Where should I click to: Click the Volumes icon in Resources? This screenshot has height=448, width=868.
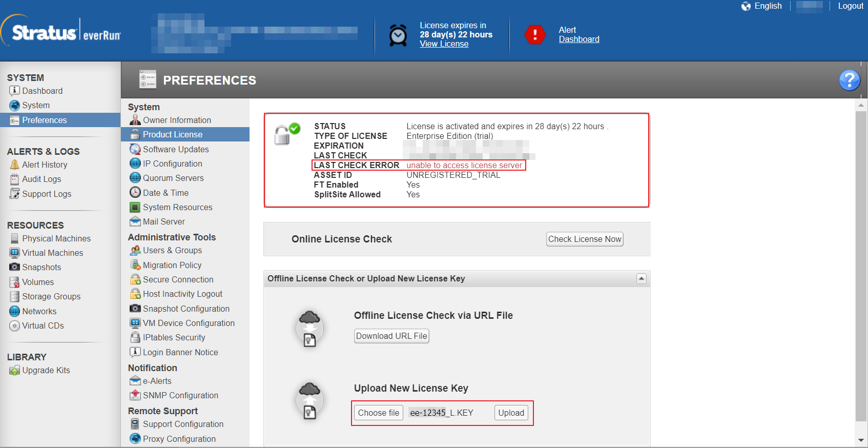pos(14,282)
